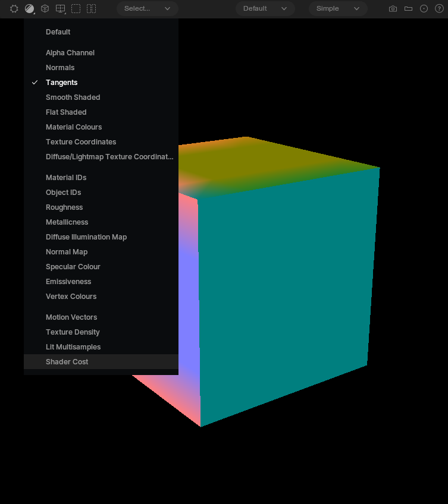Screen dimensions: 448x504
Task: Click the split dashed frame icon
Action: (x=91, y=9)
